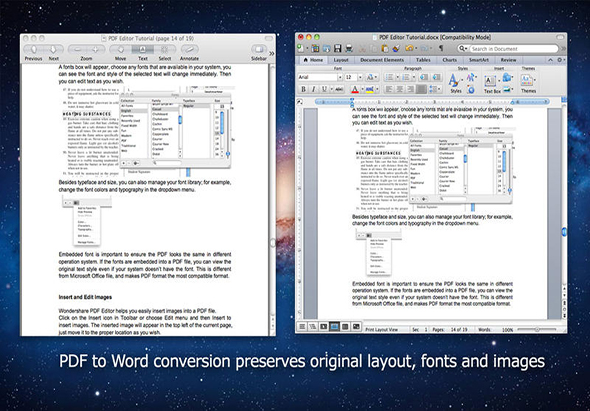
Task: Click the Undo arrow icon in Word
Action: [409, 48]
